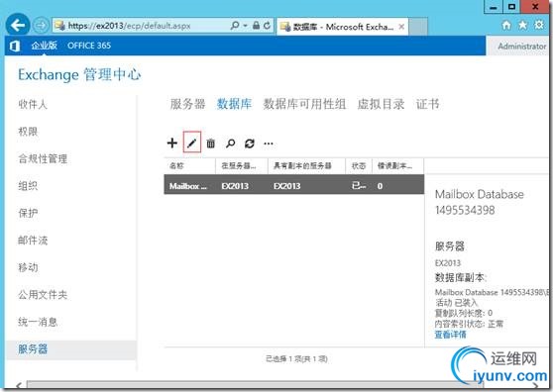Open 收件人 in the left navigation

(x=33, y=104)
